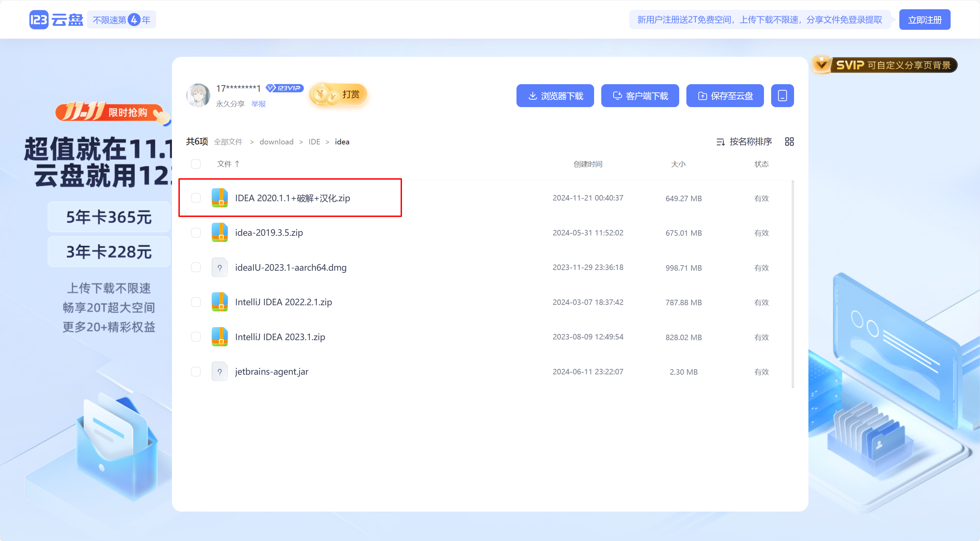Viewport: 980px width, 541px height.
Task: Click the jetbrains-agent.jar file icon
Action: coord(219,372)
